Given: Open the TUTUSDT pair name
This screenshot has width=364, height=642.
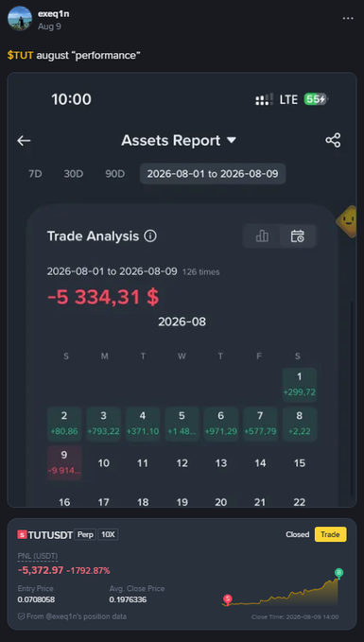Looking at the screenshot, I should click(x=50, y=534).
